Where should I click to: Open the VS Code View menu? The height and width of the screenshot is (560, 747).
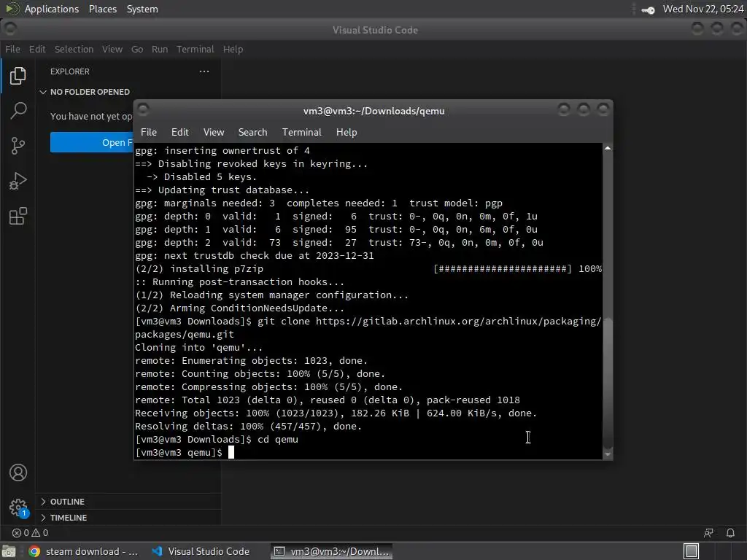tap(112, 49)
